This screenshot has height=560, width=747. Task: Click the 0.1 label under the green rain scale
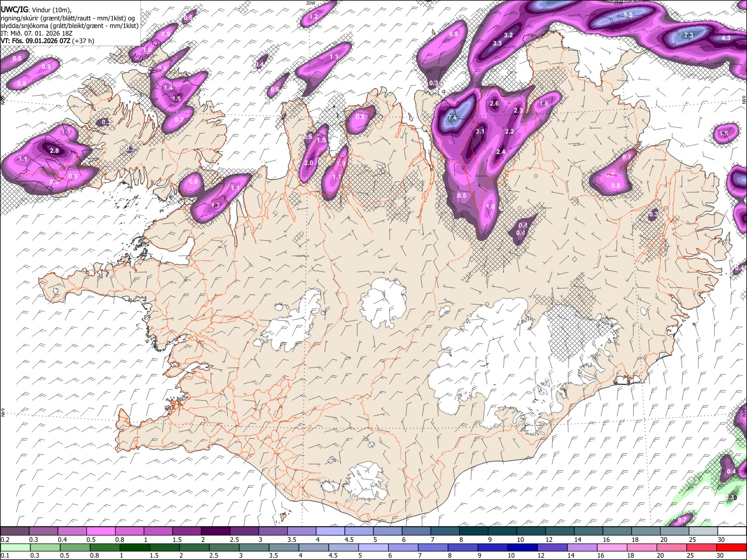pos(5,555)
